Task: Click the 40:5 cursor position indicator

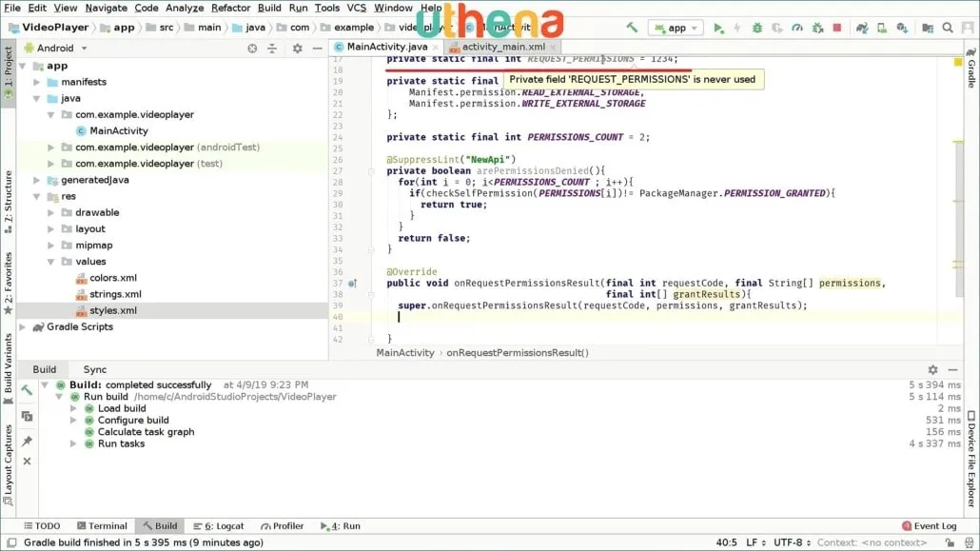Action: pos(726,542)
